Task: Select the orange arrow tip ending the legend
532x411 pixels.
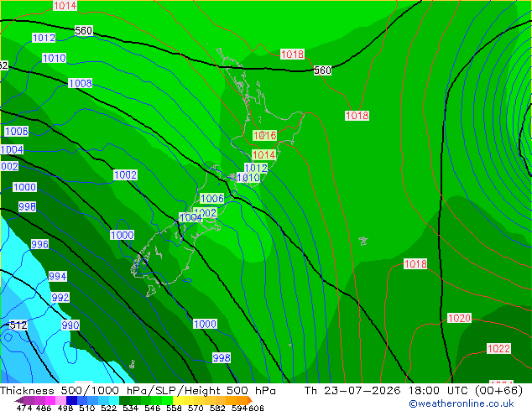Action: (249, 400)
